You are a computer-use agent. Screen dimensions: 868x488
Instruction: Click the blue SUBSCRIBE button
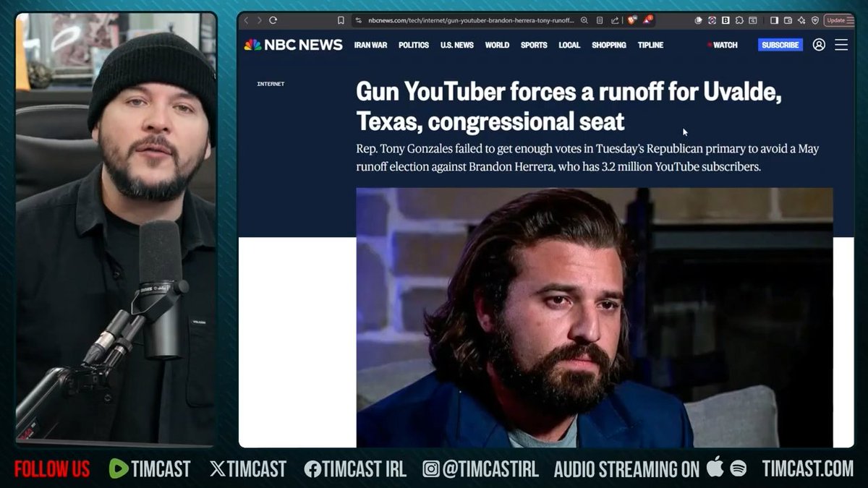point(780,45)
